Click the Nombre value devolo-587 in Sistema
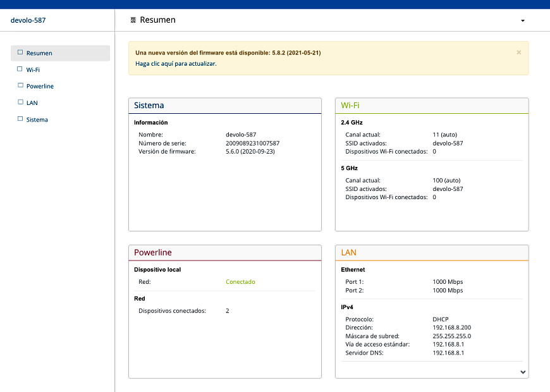Viewport: 550px width, 392px height. pos(241,135)
